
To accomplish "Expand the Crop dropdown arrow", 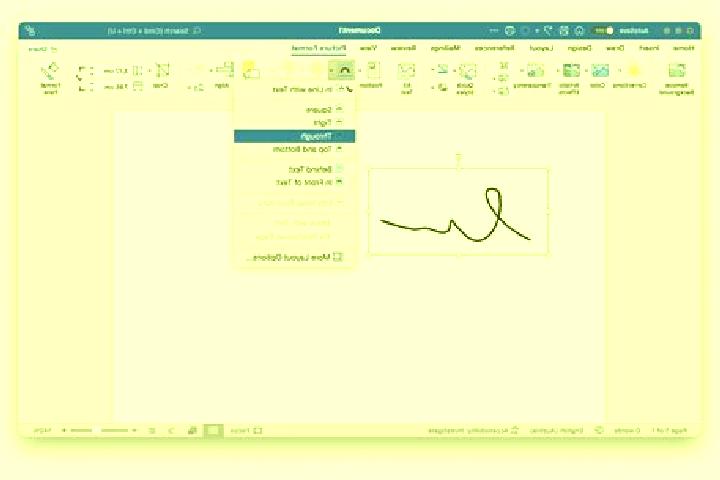I will click(x=149, y=71).
